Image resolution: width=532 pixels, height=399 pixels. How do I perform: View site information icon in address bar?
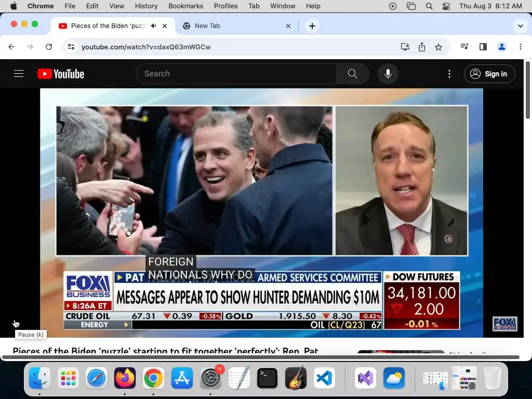click(71, 47)
